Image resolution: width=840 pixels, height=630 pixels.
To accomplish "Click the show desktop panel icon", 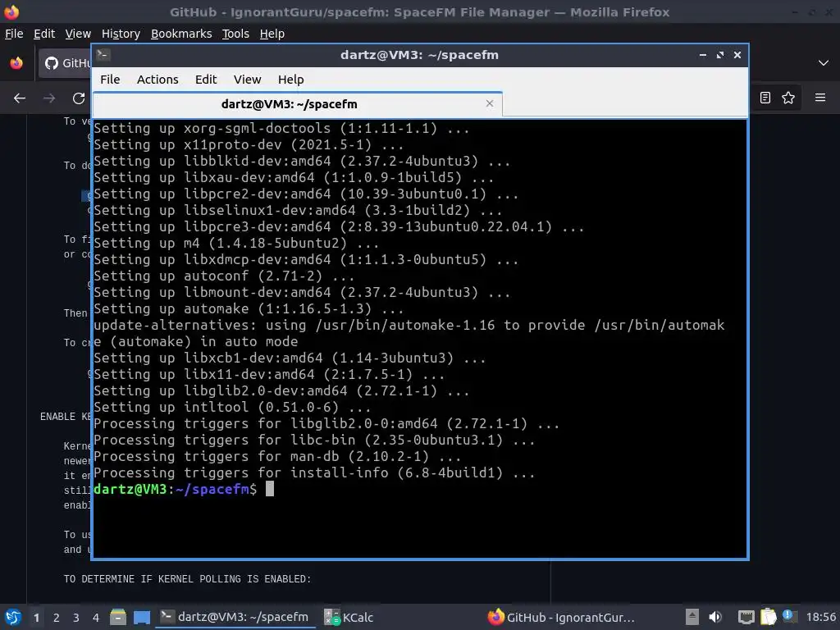I will (x=141, y=617).
